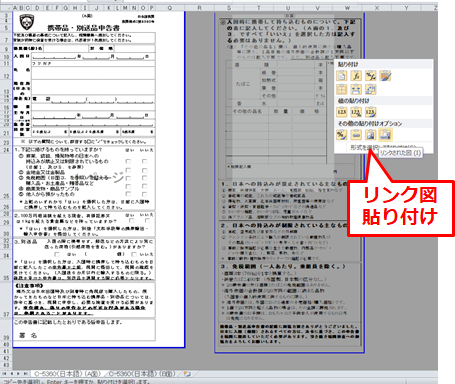Select the Paste as Picture icon
This screenshot has height=384, width=455.
pos(370,135)
